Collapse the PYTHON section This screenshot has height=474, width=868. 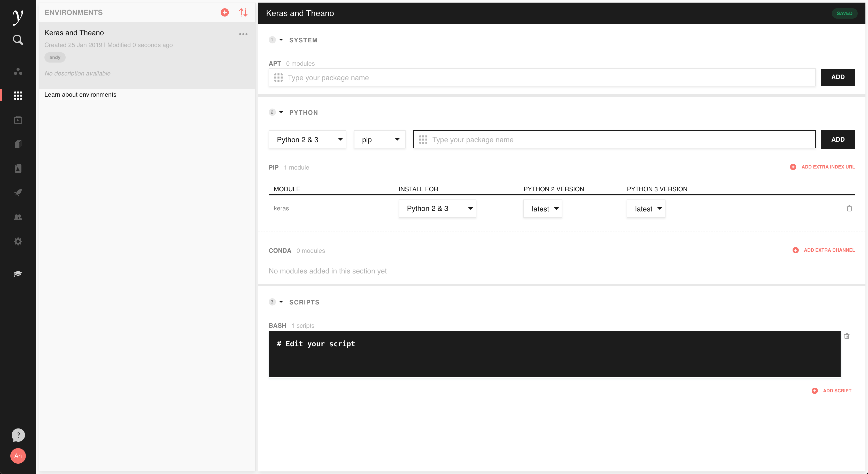[x=281, y=112]
